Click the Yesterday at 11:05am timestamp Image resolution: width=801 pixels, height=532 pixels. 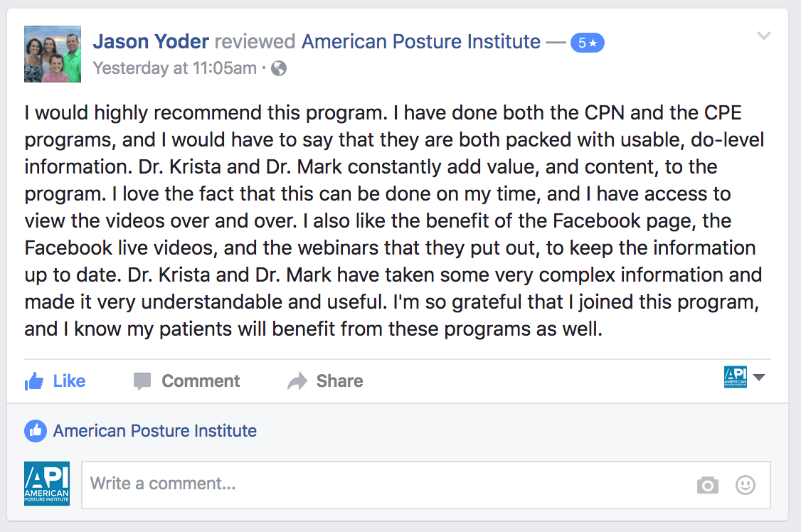coord(175,68)
